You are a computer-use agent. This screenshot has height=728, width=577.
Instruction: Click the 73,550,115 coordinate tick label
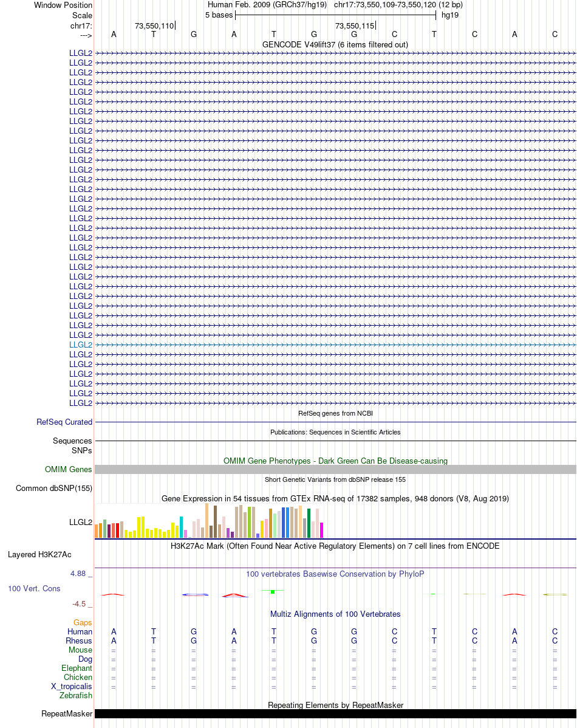pyautogui.click(x=355, y=26)
